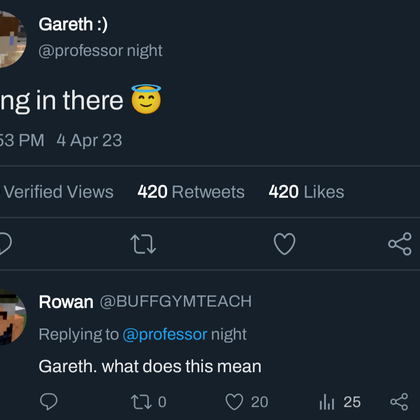
Task: Retweet Gareth's main tweet
Action: (x=143, y=244)
